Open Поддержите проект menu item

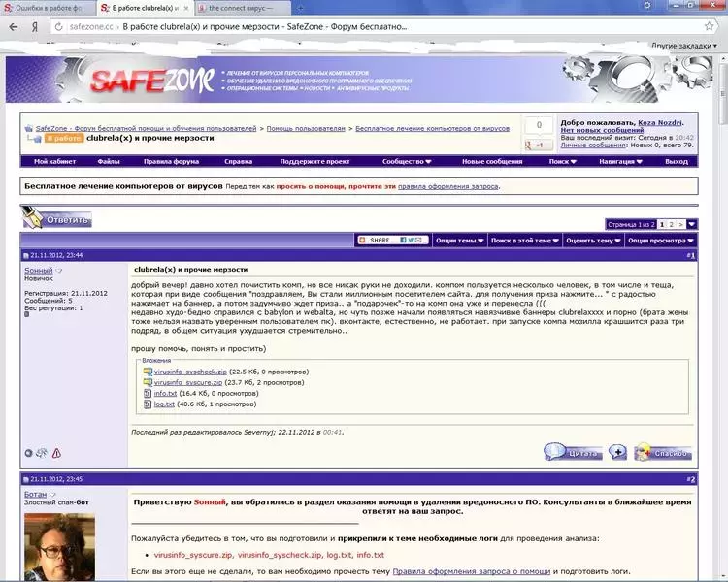click(314, 162)
